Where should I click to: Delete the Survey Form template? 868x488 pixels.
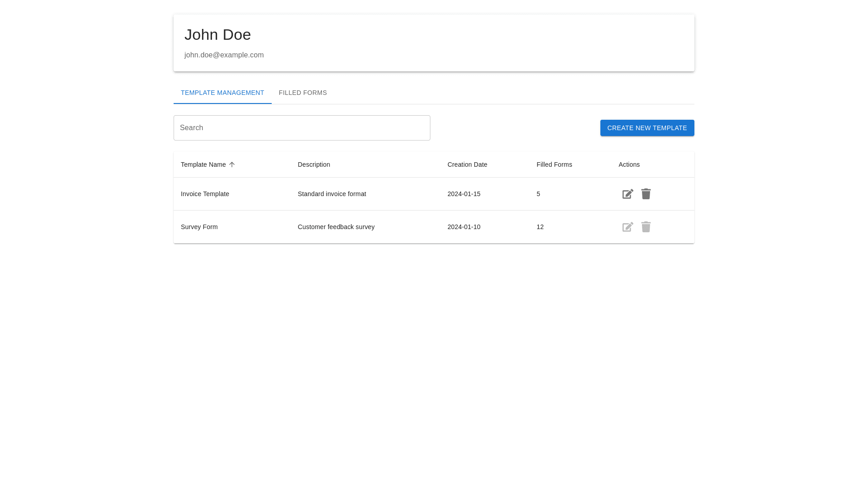646,227
